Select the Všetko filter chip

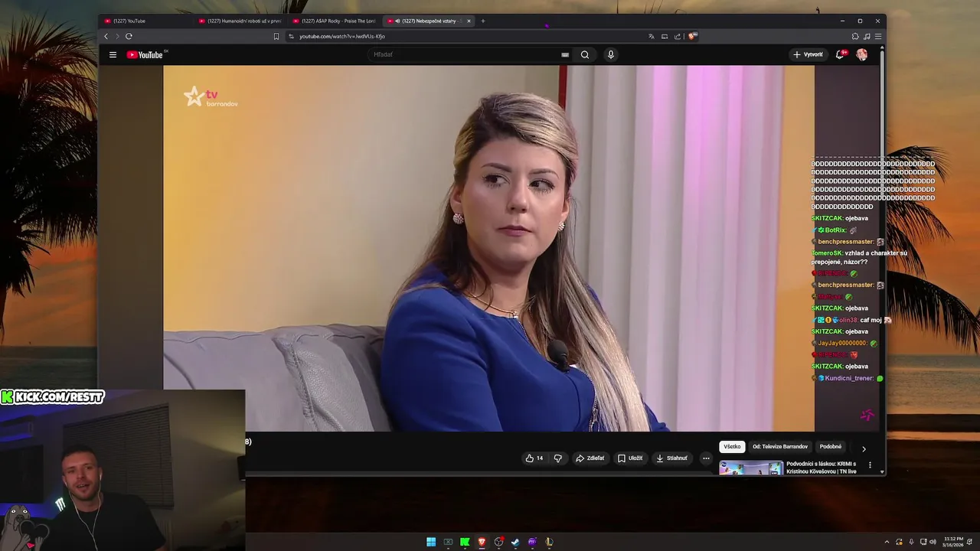coord(732,447)
